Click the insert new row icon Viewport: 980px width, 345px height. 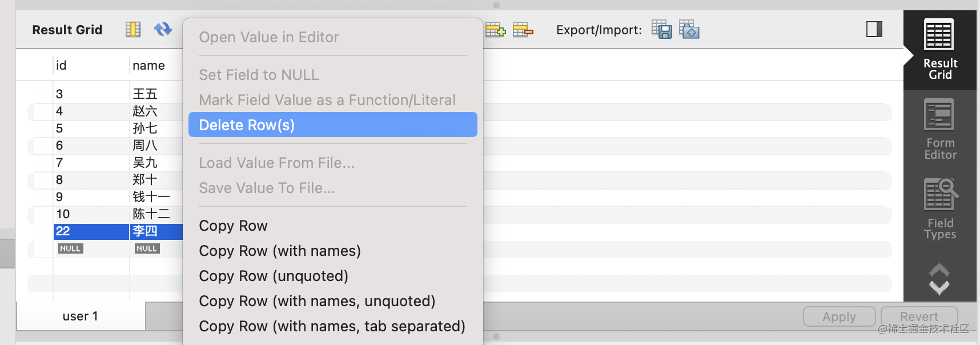(x=495, y=30)
